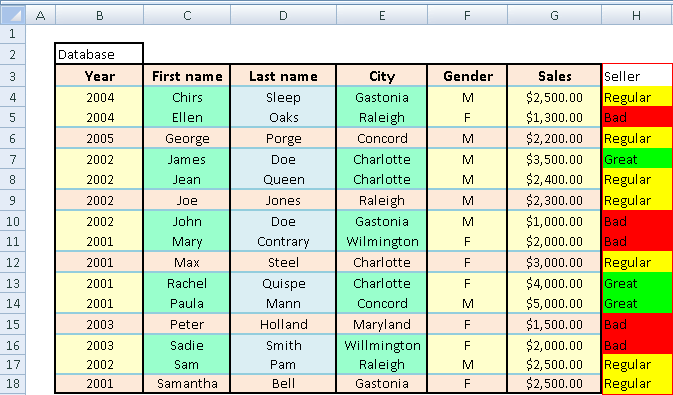
Task: Click the Sales header cell
Action: (554, 76)
